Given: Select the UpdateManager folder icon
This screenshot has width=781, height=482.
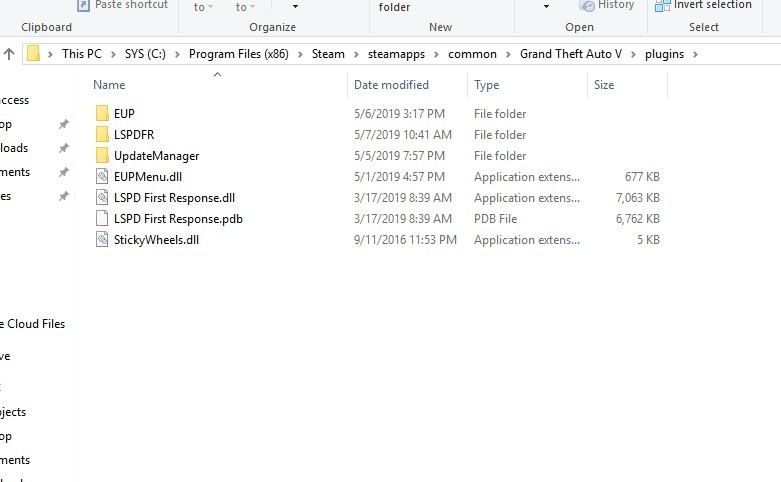Looking at the screenshot, I should [102, 155].
